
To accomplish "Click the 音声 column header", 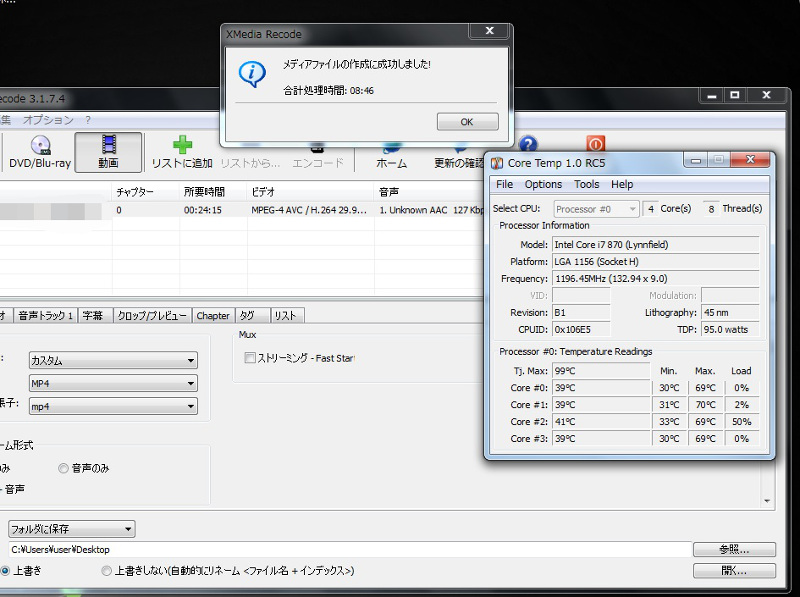I will coord(429,192).
